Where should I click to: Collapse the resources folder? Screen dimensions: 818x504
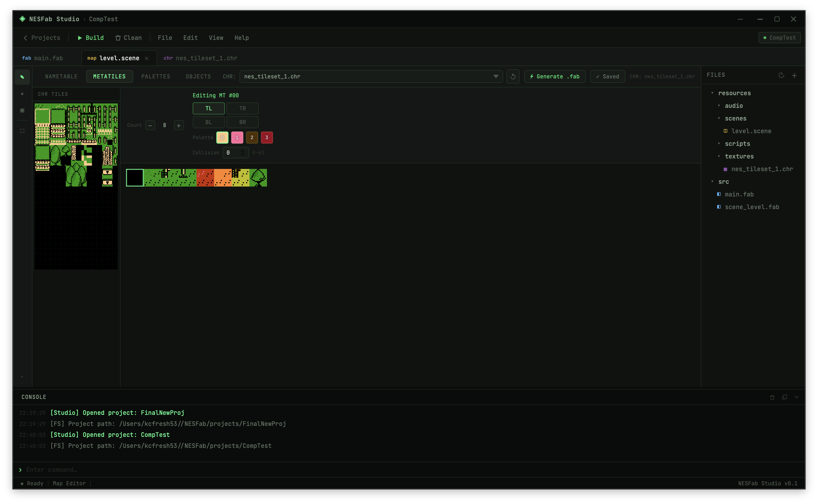coord(712,93)
